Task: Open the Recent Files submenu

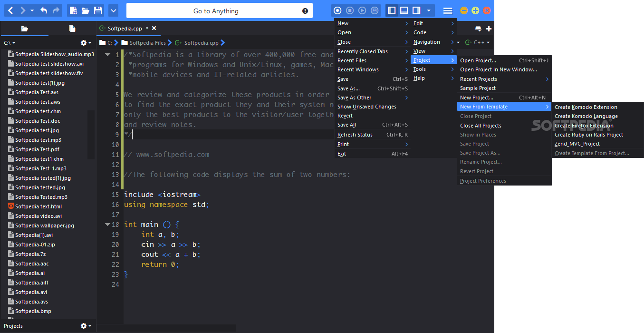Action: coord(372,60)
